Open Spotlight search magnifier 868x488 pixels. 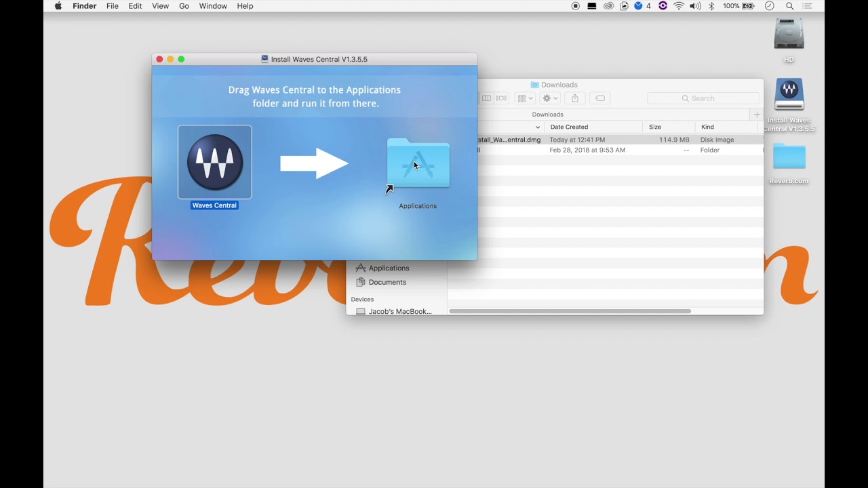tap(790, 6)
